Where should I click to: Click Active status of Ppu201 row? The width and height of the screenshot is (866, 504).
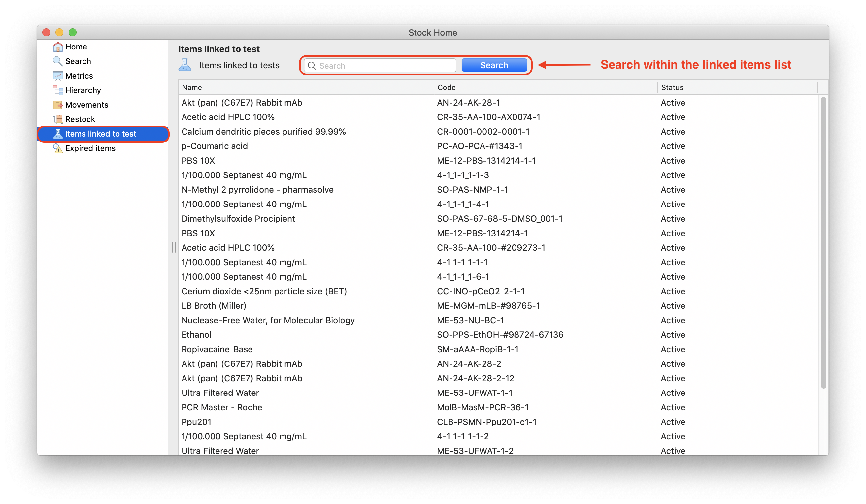[x=673, y=422]
